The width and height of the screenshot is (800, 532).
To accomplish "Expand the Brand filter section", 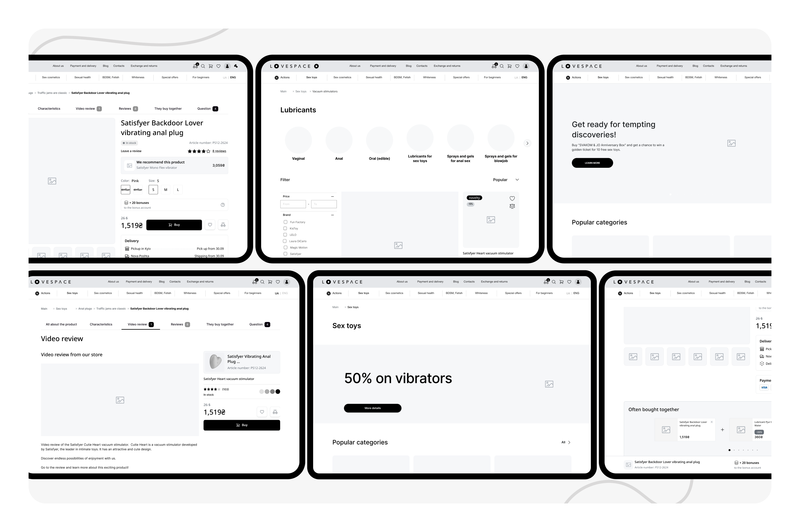I will coord(331,215).
